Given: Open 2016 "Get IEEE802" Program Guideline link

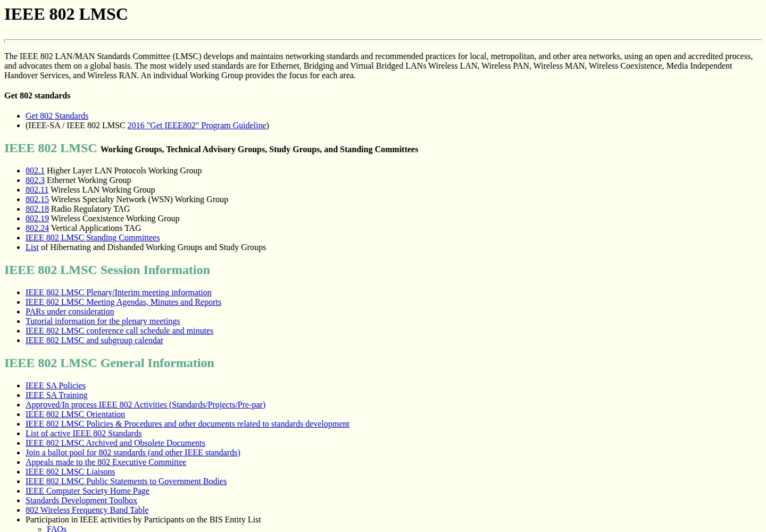Looking at the screenshot, I should tap(197, 126).
